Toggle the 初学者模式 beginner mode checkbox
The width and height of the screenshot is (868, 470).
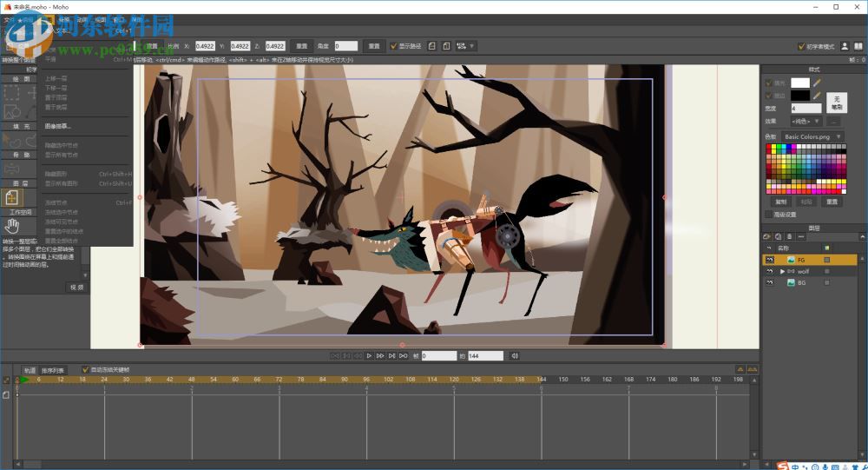800,47
